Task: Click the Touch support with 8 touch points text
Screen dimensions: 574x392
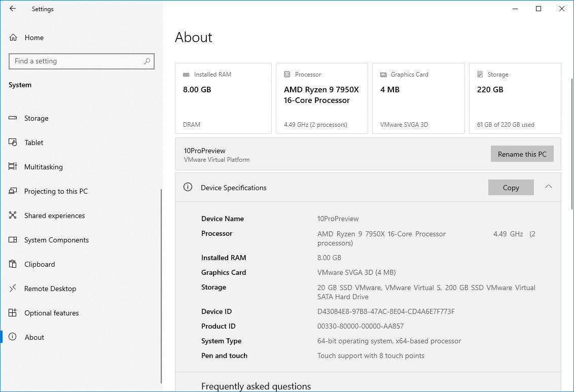Action: 371,355
